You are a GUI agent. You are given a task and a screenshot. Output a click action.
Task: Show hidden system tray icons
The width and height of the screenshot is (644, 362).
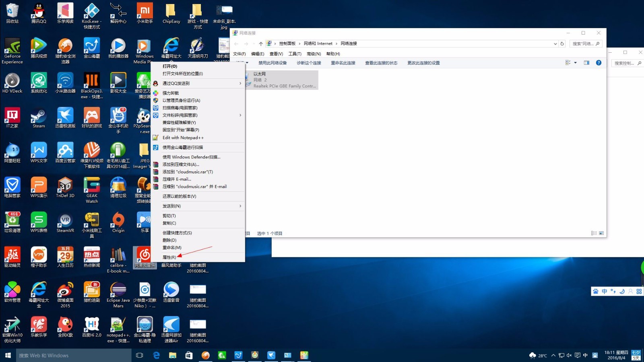[553, 355]
